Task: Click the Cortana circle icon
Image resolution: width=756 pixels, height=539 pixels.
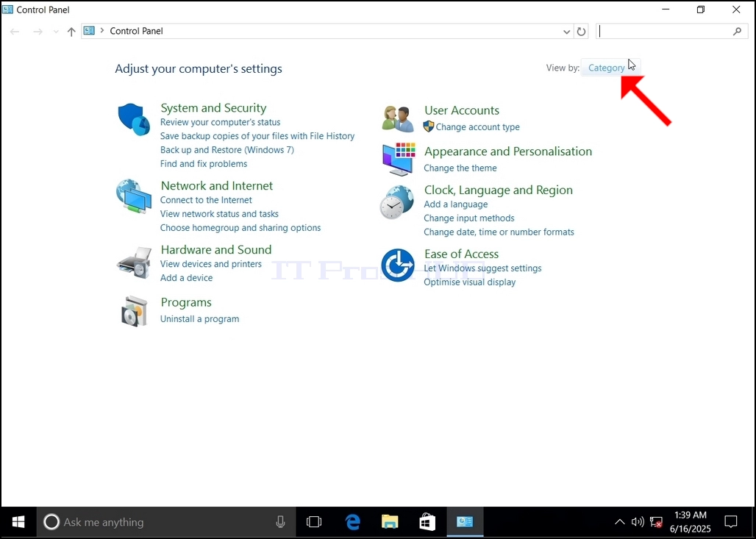Action: [51, 522]
